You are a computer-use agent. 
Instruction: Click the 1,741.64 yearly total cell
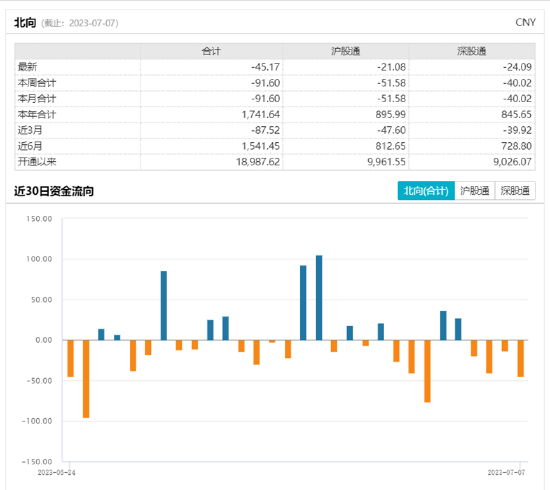tap(261, 114)
